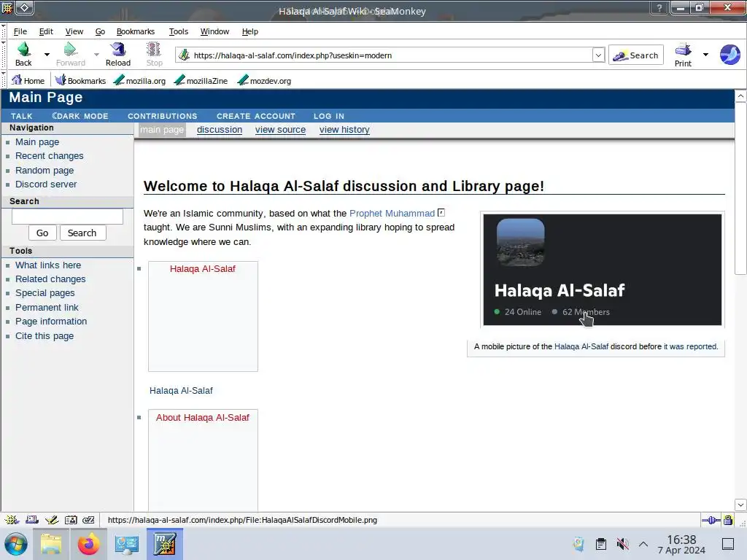Open ChatZilla from the status bar
Image resolution: width=747 pixels, height=560 pixels.
[88, 519]
